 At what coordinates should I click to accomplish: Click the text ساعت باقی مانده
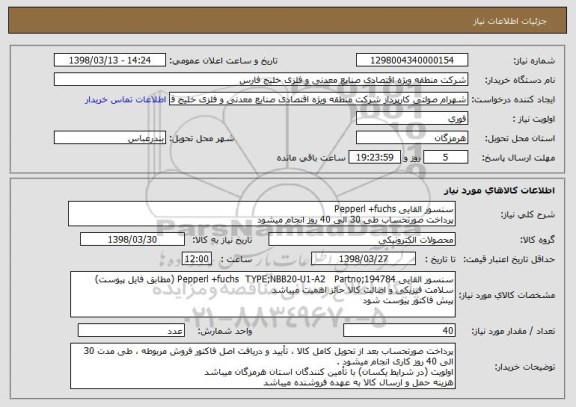coord(311,158)
